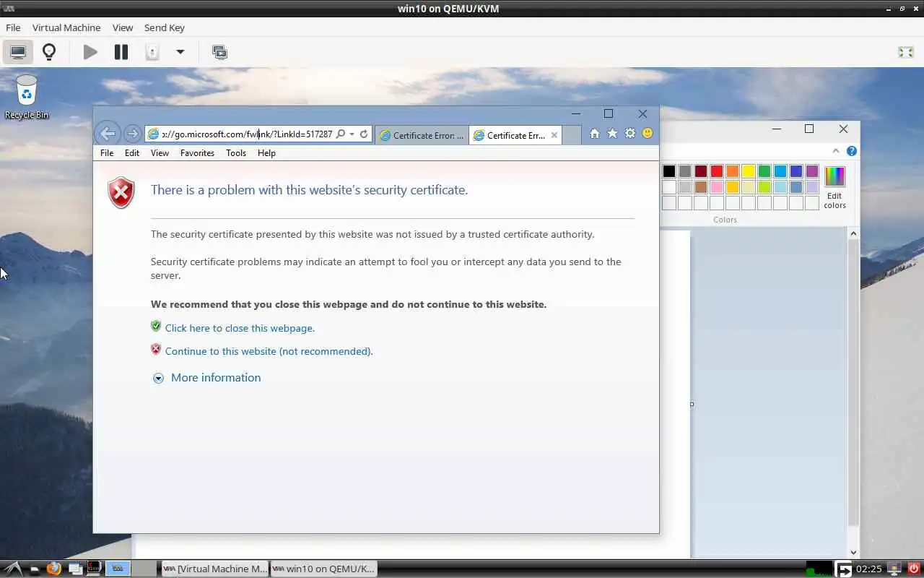Open Favorites via the star icon
924x578 pixels.
(x=612, y=134)
